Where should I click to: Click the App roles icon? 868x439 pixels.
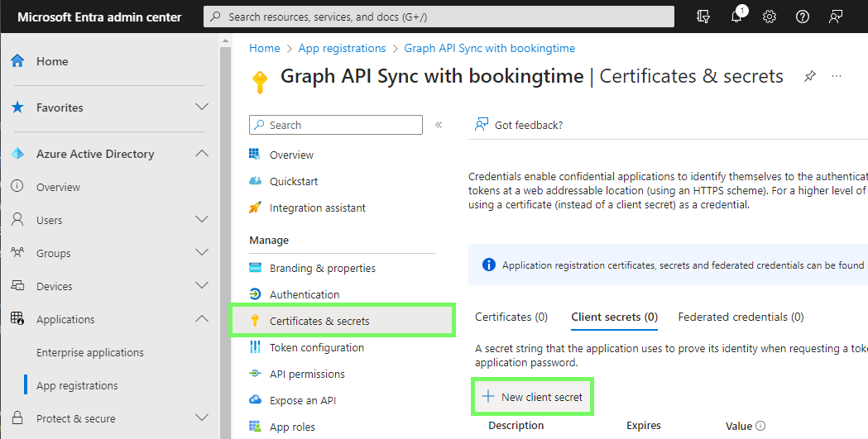pos(255,427)
